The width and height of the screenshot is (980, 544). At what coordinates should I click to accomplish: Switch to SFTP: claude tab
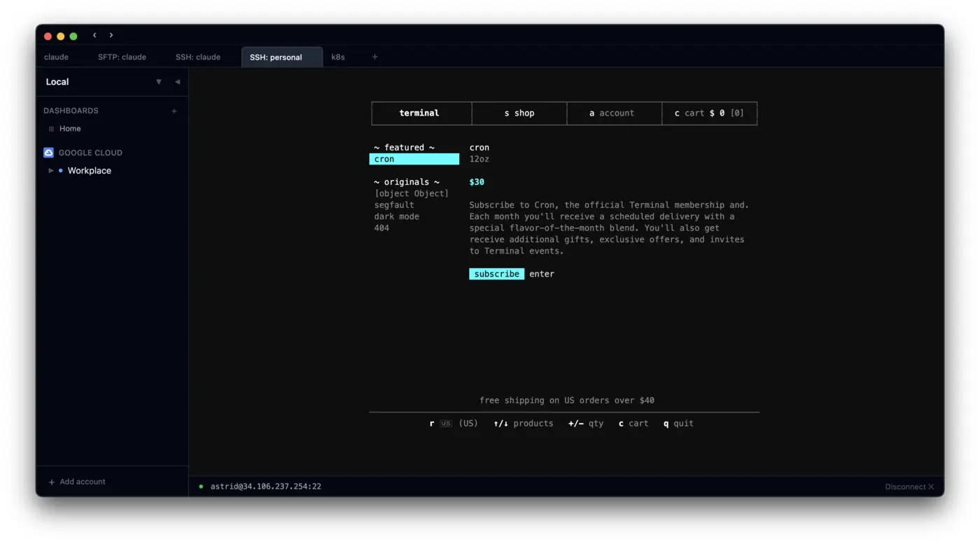(x=122, y=57)
